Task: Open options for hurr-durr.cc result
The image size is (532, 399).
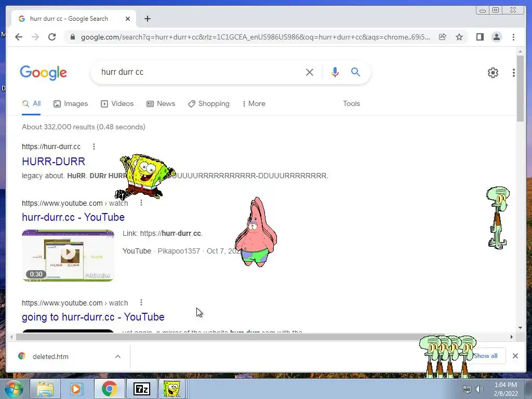Action: click(94, 147)
